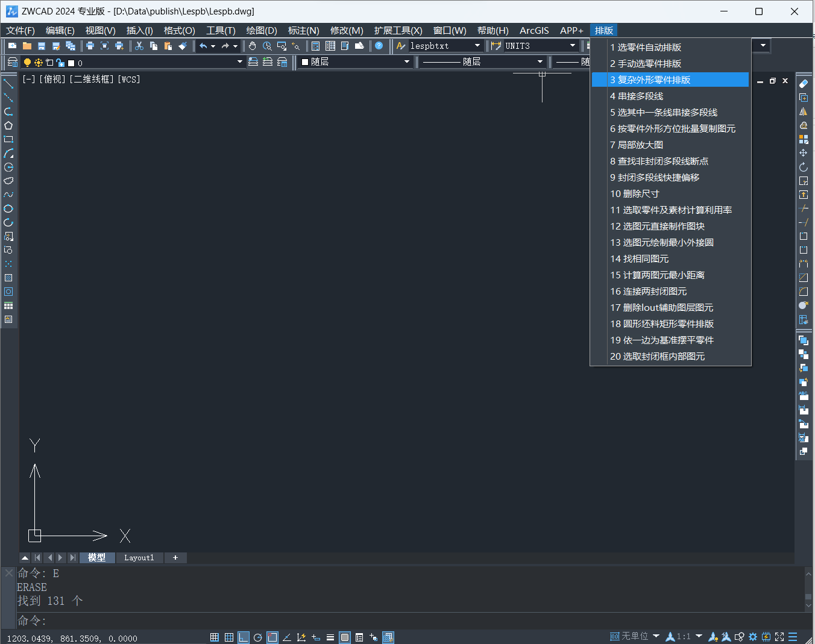Open the Layer Properties Manager icon
The image size is (815, 644).
click(x=13, y=62)
